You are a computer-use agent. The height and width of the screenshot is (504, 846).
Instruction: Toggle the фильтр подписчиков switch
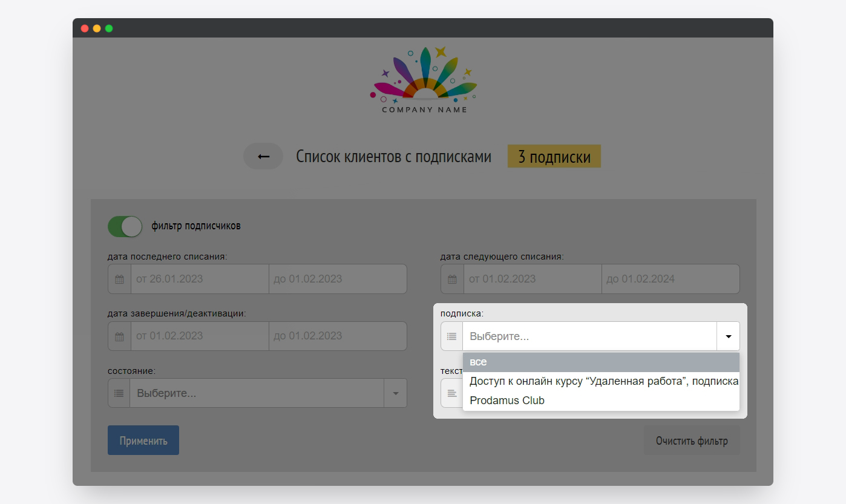tap(125, 226)
